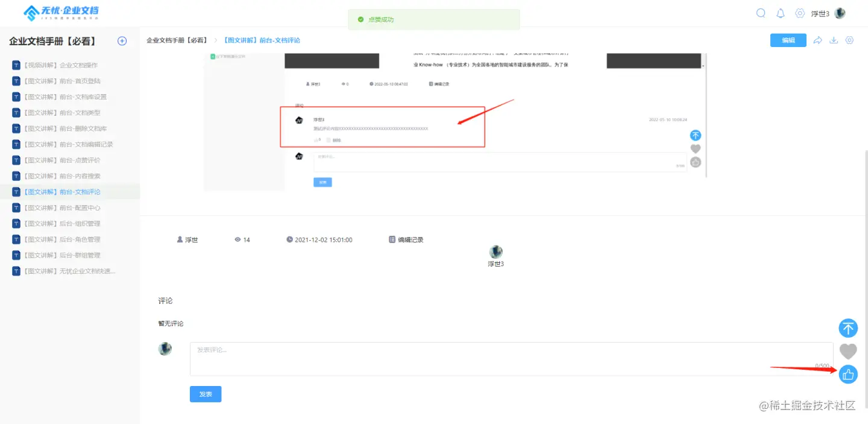
Task: Favorite the document with heart icon
Action: [x=848, y=351]
